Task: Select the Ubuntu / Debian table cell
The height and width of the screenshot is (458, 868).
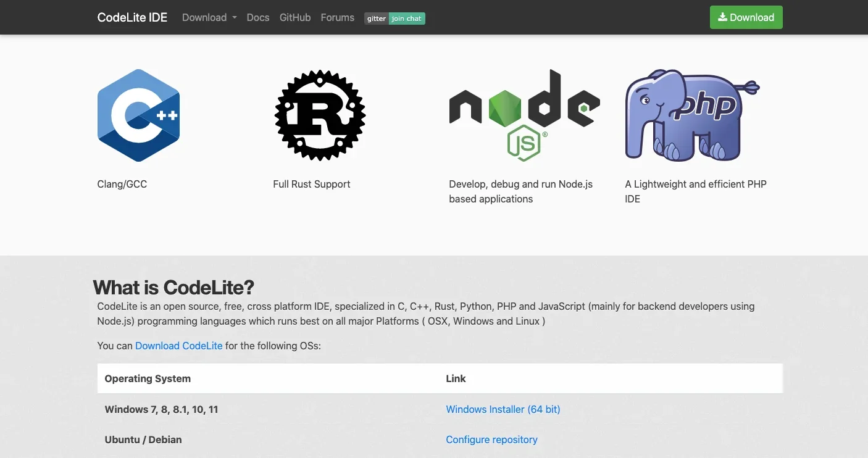Action: [143, 439]
